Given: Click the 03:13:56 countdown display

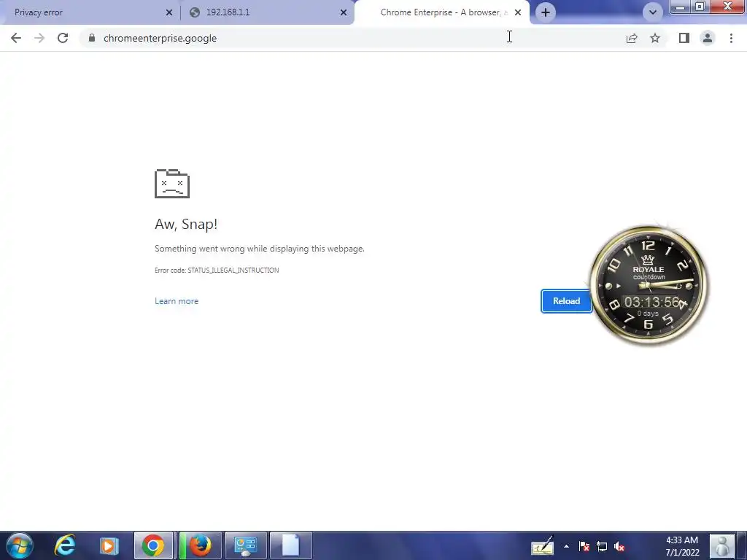Looking at the screenshot, I should click(651, 302).
